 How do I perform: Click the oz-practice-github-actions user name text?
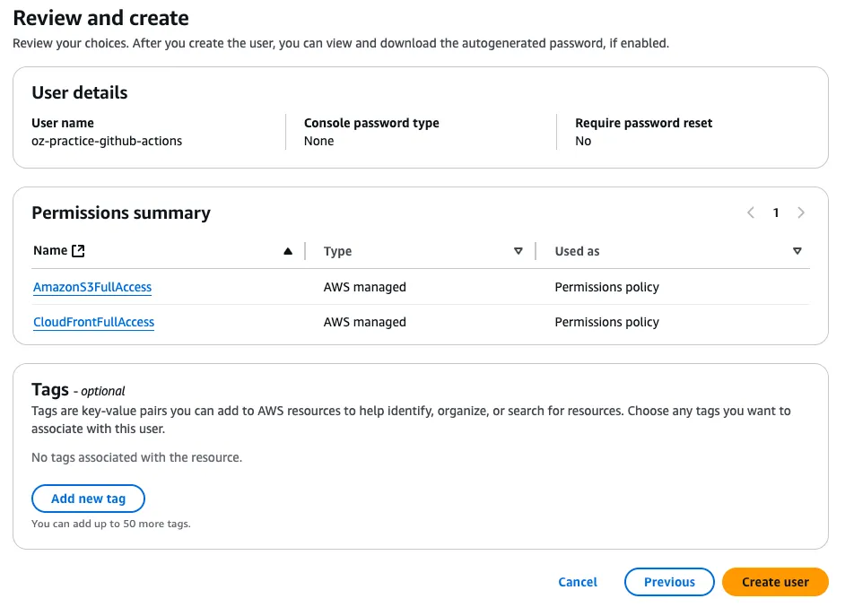point(107,141)
